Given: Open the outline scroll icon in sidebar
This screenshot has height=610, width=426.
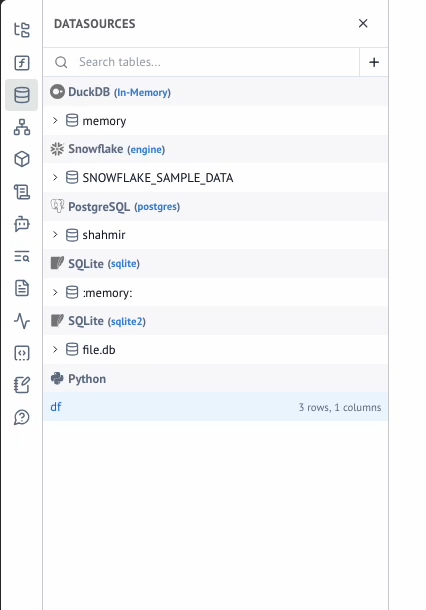Looking at the screenshot, I should [x=22, y=192].
